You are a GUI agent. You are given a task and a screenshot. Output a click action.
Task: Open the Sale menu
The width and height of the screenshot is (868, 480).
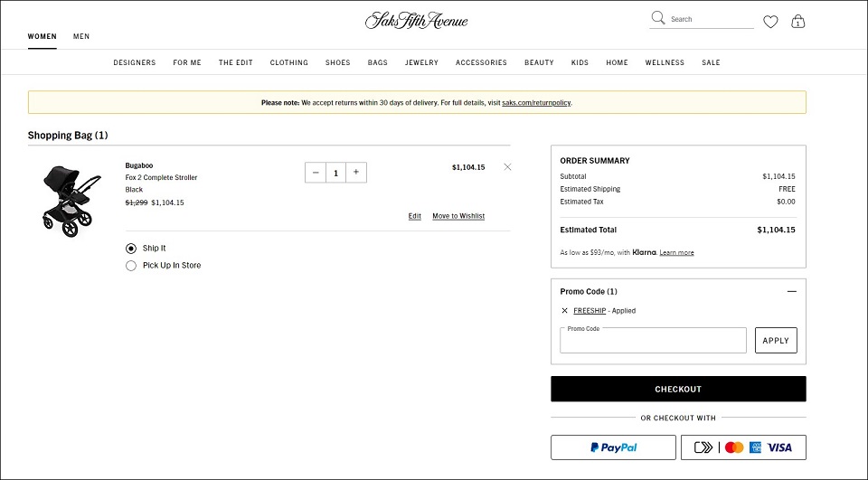point(711,62)
